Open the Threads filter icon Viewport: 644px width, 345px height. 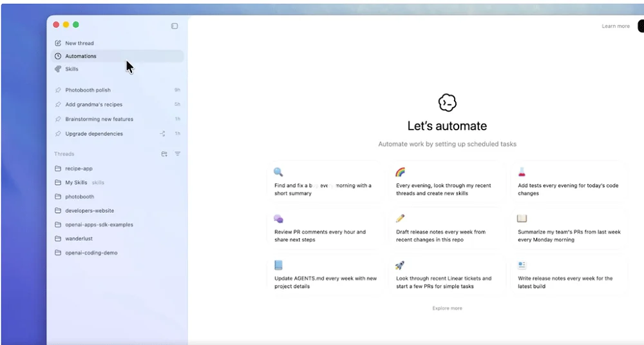pos(178,153)
